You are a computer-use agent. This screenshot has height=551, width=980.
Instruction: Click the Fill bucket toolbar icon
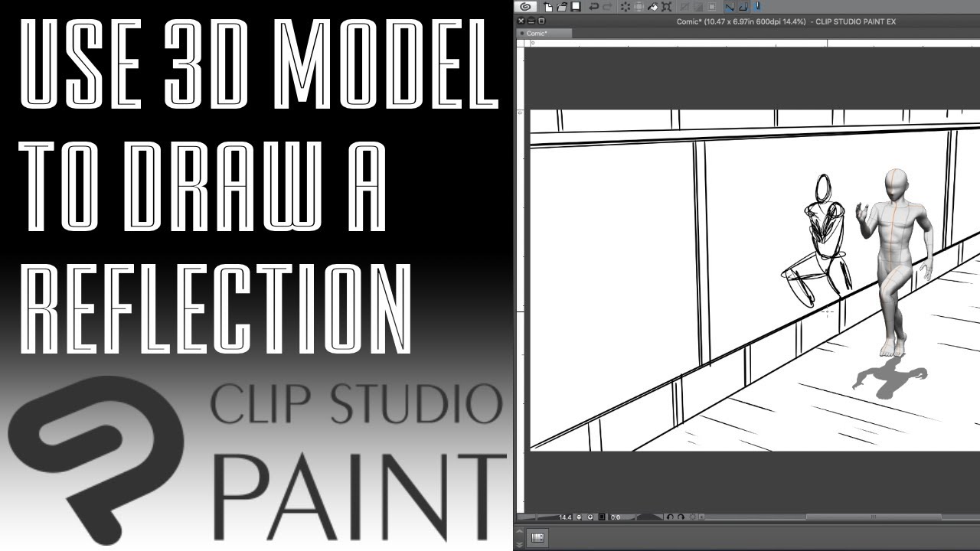pos(652,7)
